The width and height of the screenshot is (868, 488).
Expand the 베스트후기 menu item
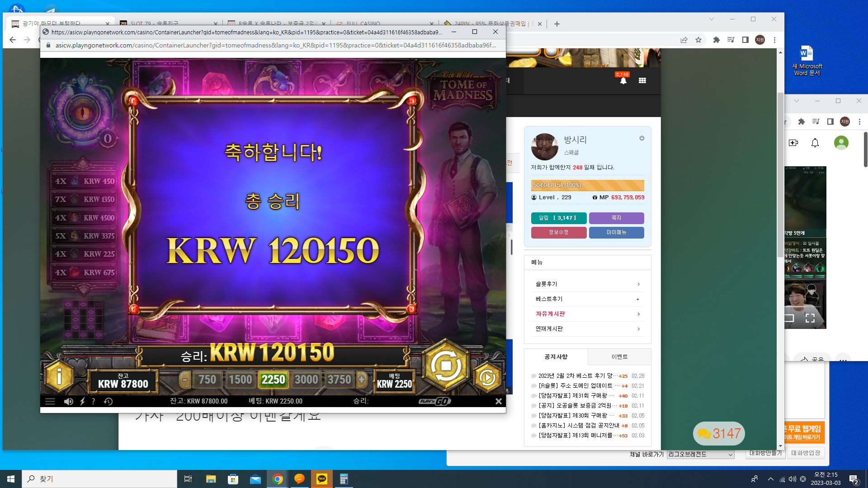pyautogui.click(x=588, y=299)
